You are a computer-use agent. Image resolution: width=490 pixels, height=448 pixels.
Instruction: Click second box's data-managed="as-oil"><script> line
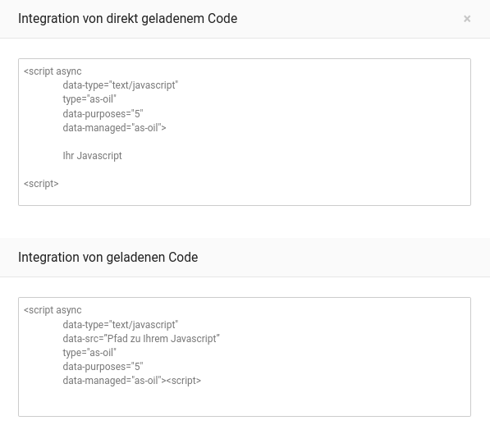131,381
